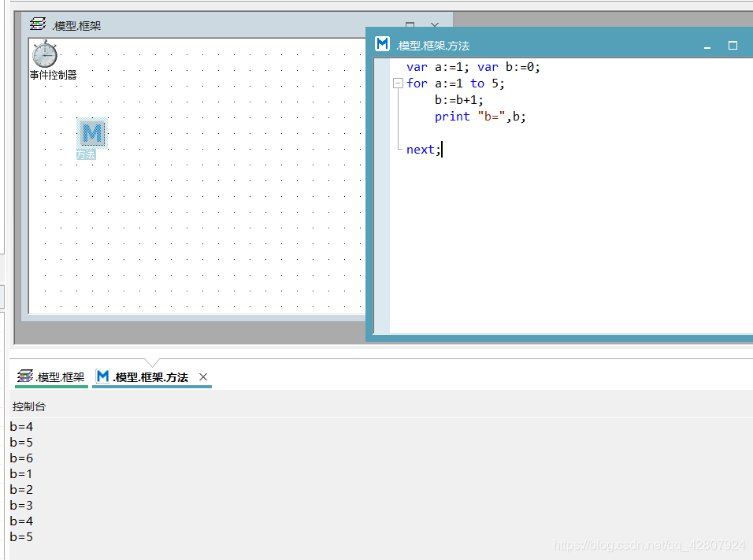Close the 模型.框架.方法 tab

[x=202, y=376]
